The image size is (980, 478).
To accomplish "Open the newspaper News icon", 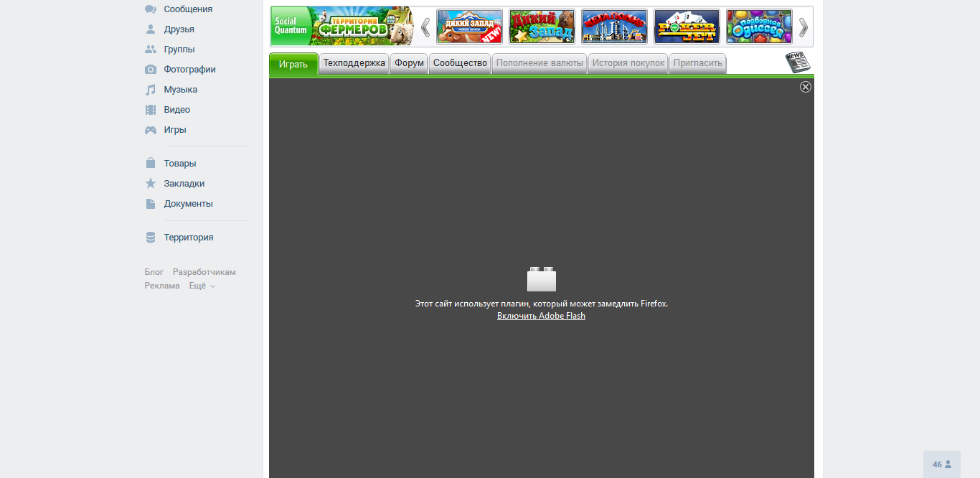I will tap(797, 62).
